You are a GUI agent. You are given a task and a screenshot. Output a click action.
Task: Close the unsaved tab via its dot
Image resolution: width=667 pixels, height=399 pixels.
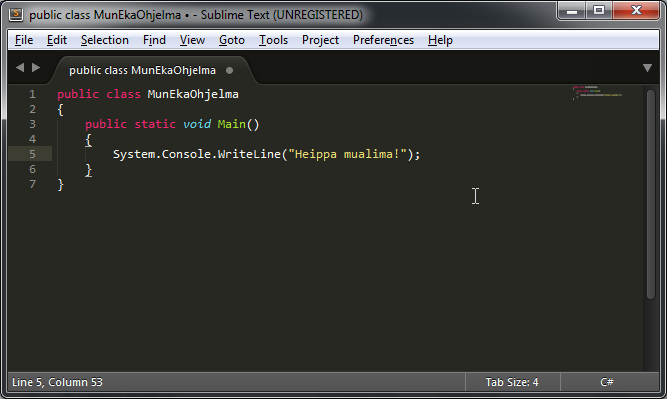coord(230,71)
